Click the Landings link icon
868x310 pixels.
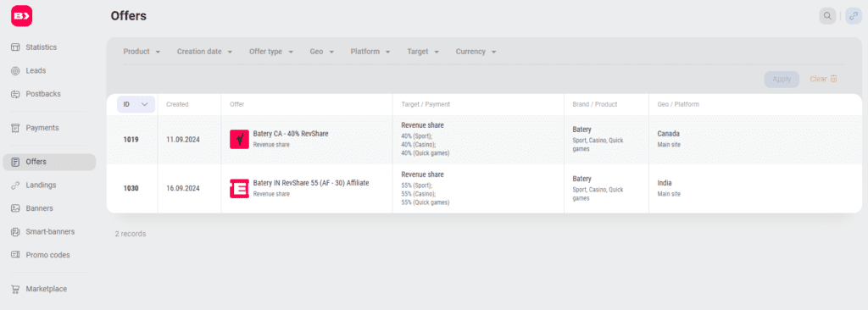(15, 185)
